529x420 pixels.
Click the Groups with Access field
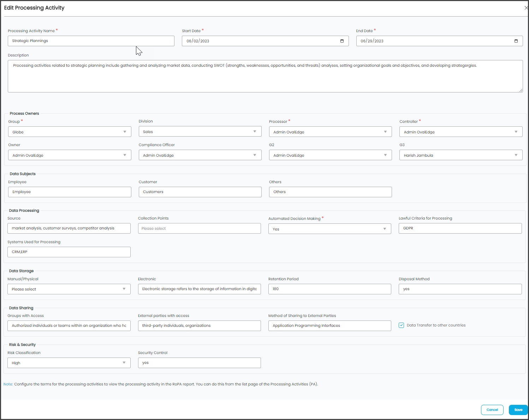point(69,325)
